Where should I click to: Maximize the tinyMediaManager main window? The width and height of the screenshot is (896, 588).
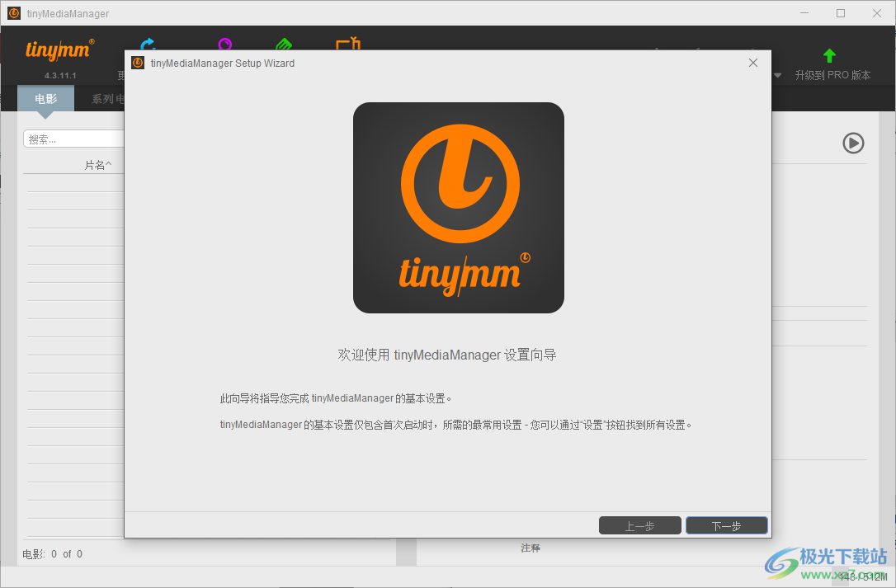pyautogui.click(x=841, y=13)
